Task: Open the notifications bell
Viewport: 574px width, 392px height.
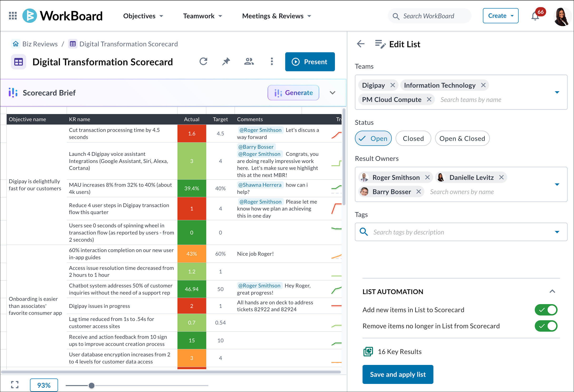Action: pyautogui.click(x=535, y=16)
